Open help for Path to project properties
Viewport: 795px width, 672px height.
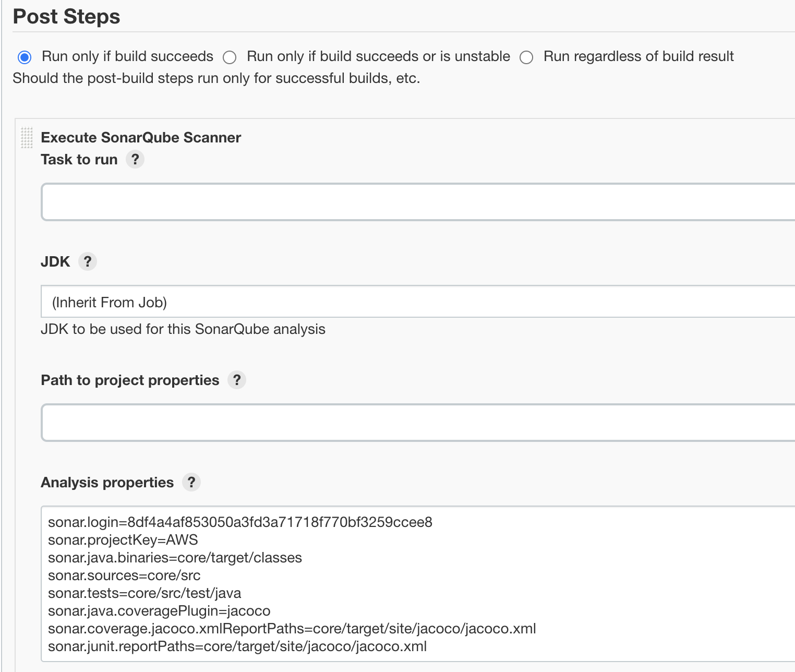[237, 380]
